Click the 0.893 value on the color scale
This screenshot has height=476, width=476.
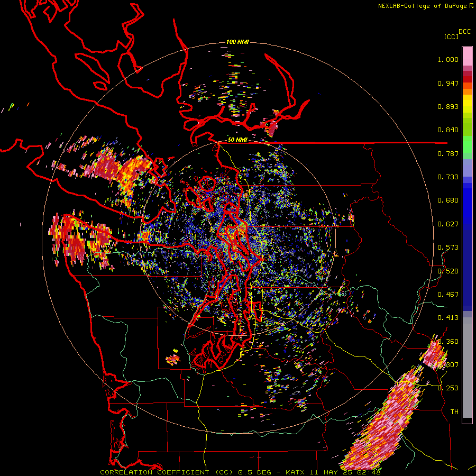pyautogui.click(x=448, y=106)
